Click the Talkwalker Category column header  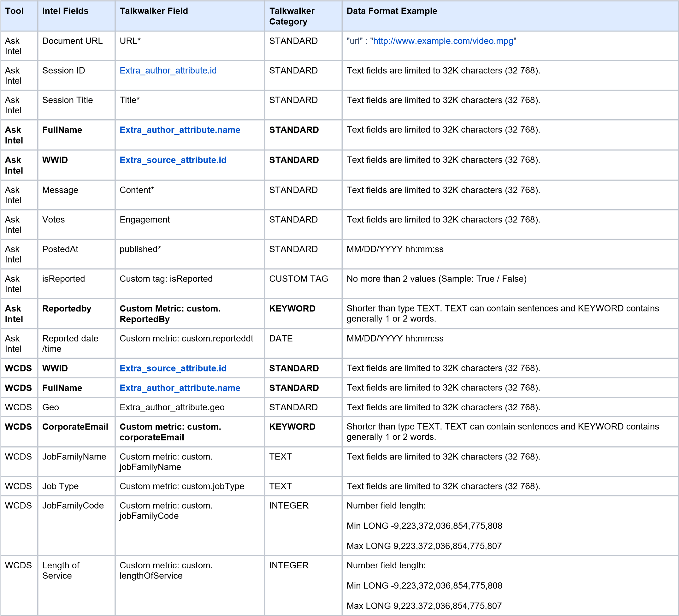click(x=292, y=16)
